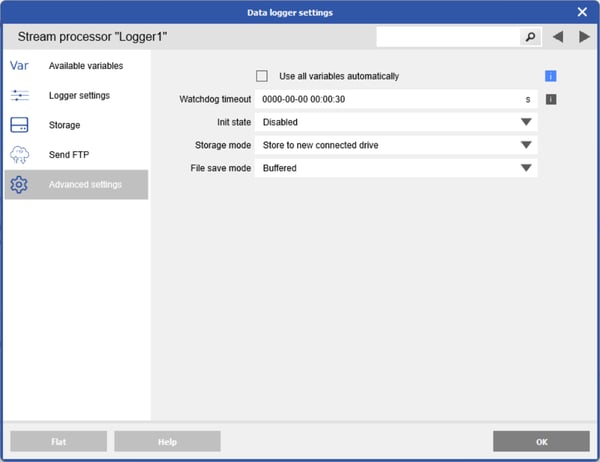Viewport: 600px width, 462px height.
Task: Click the Storage drive icon
Action: (x=19, y=125)
